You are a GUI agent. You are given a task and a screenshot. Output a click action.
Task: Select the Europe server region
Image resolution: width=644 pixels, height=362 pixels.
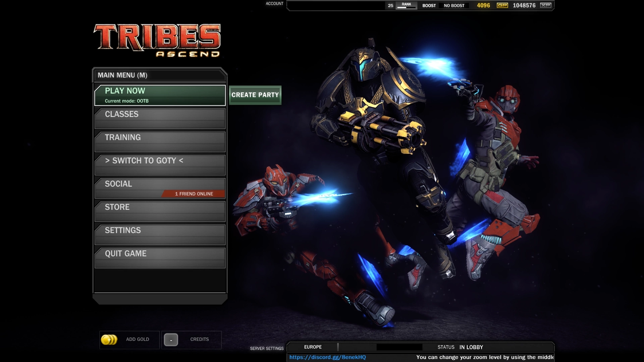(x=313, y=347)
